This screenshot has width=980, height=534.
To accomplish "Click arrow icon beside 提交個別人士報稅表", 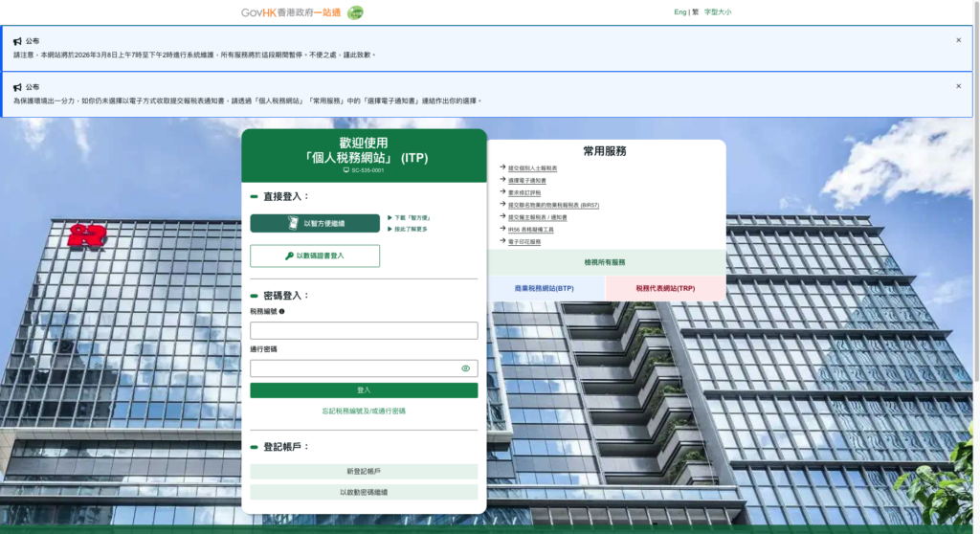I will pyautogui.click(x=502, y=167).
